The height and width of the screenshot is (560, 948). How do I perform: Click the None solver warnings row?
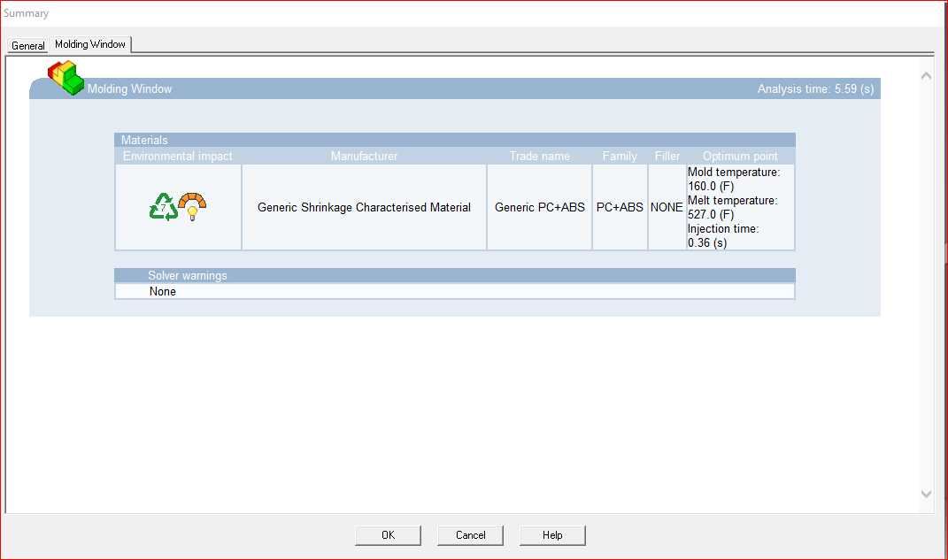455,291
